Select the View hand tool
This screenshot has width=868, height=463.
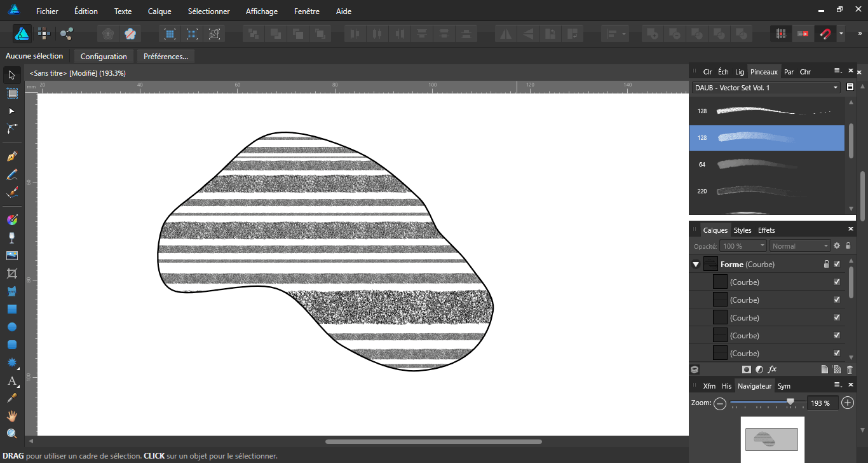pyautogui.click(x=11, y=416)
